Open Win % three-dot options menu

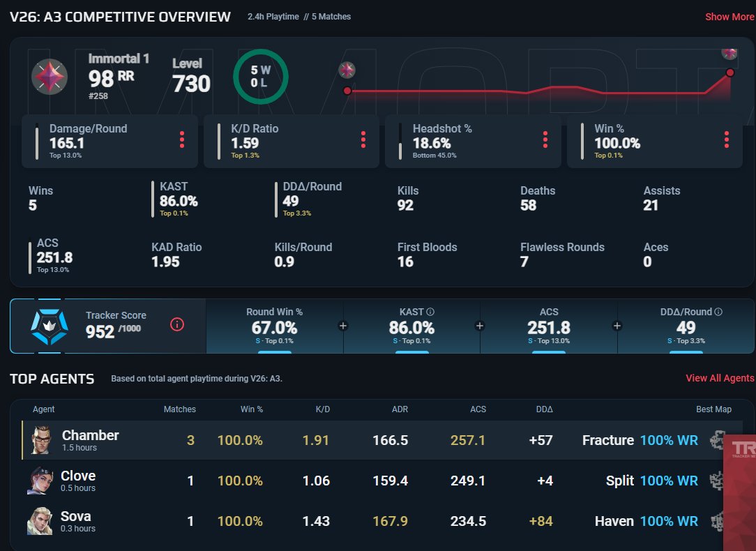click(x=726, y=139)
